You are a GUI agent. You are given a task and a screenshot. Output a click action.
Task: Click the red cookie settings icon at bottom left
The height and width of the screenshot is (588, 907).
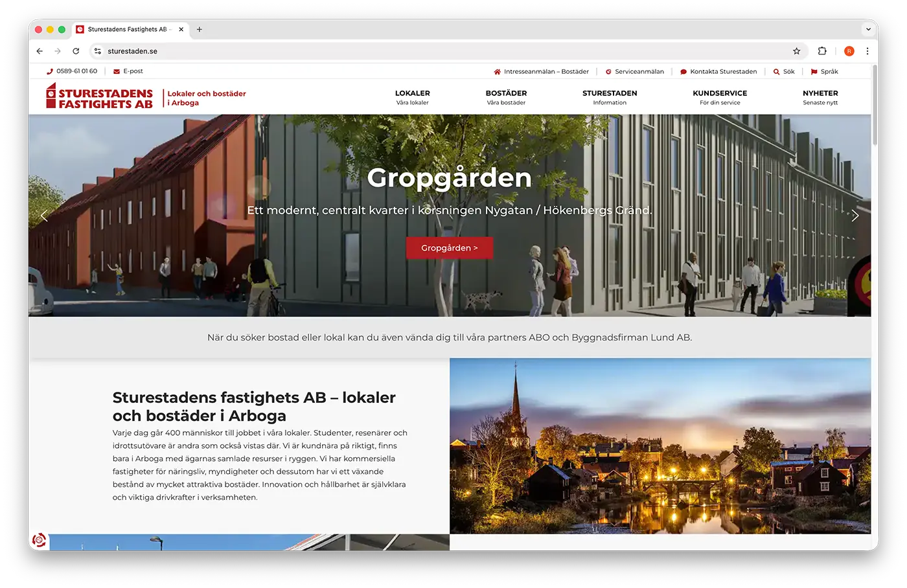(40, 539)
